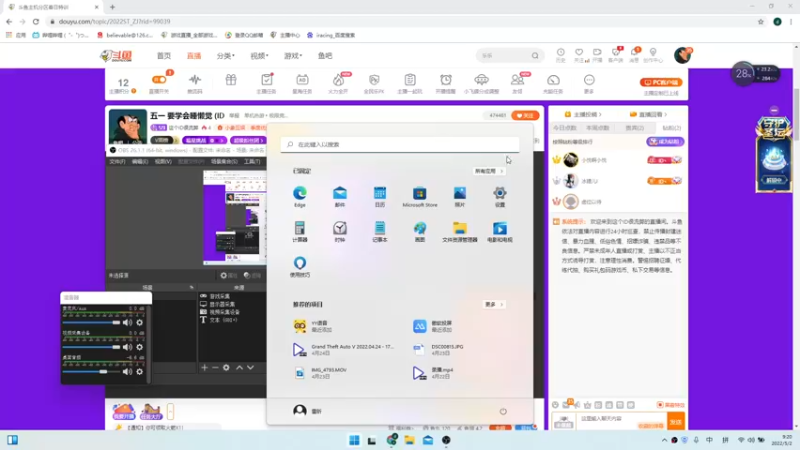Open first mixer channel's gear settings
This screenshot has width=800, height=450.
click(139, 322)
